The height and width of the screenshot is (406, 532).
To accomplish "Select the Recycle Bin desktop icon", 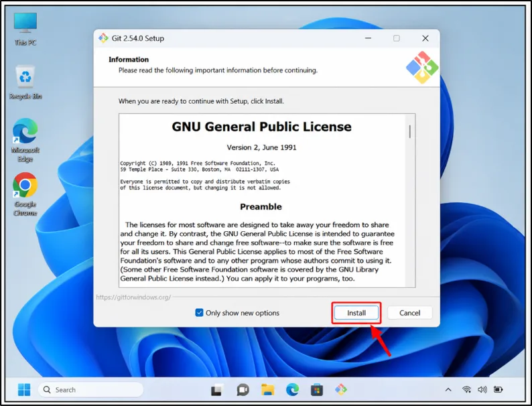I will 25,82.
